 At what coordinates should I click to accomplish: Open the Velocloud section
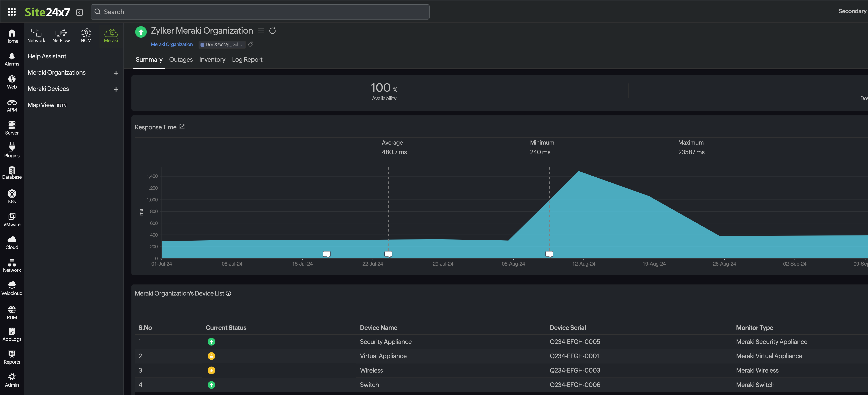tap(12, 287)
